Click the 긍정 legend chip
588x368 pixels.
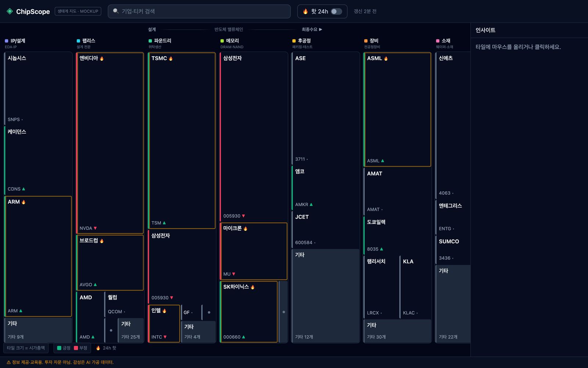coord(64,348)
